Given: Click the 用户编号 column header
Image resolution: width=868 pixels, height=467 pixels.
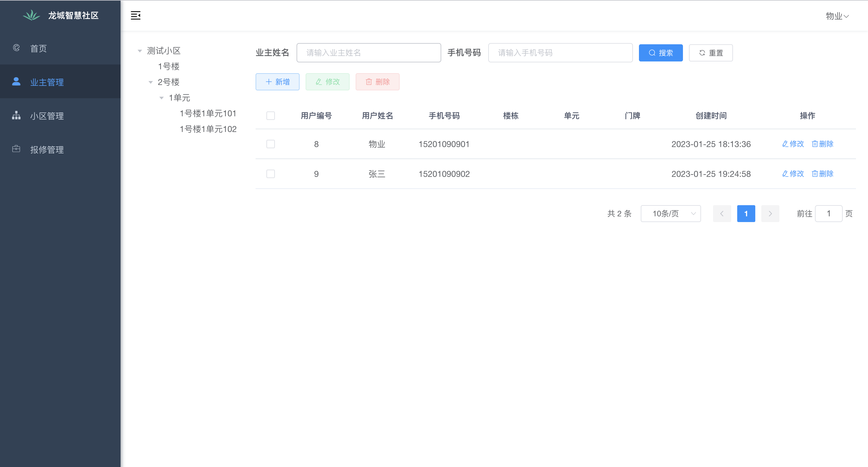Looking at the screenshot, I should coord(316,116).
